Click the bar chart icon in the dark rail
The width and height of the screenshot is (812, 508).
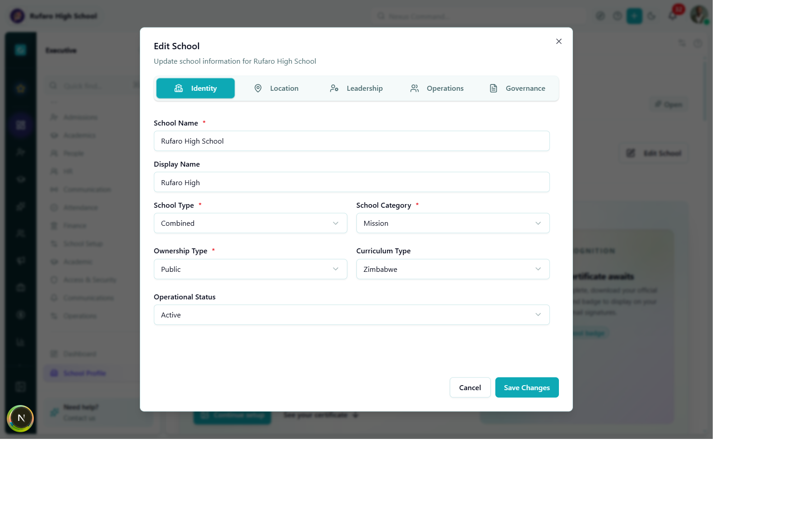(21, 342)
